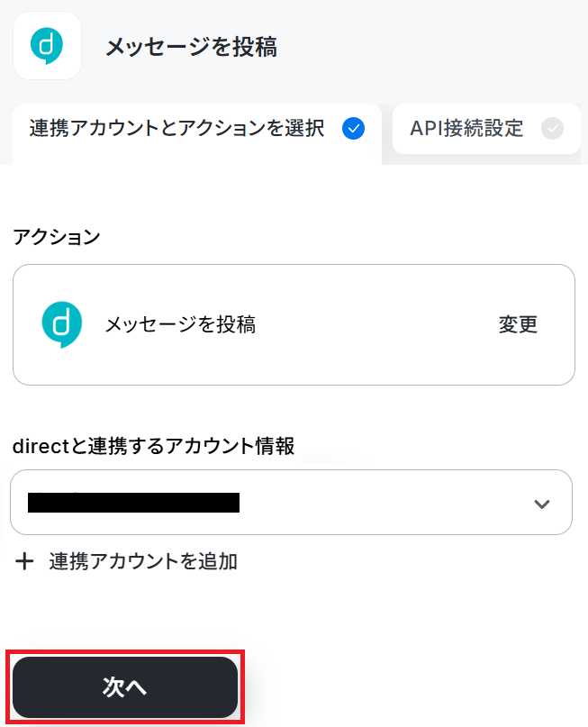The height and width of the screenshot is (727, 588).
Task: Click the gray checkmark on API接続設定 tab
Action: click(x=552, y=129)
